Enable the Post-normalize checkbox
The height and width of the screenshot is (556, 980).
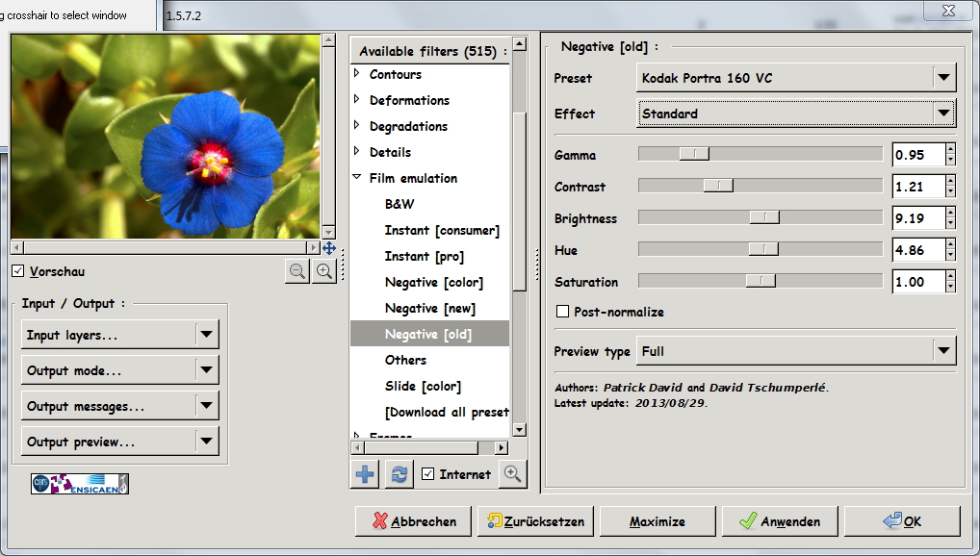coord(562,311)
